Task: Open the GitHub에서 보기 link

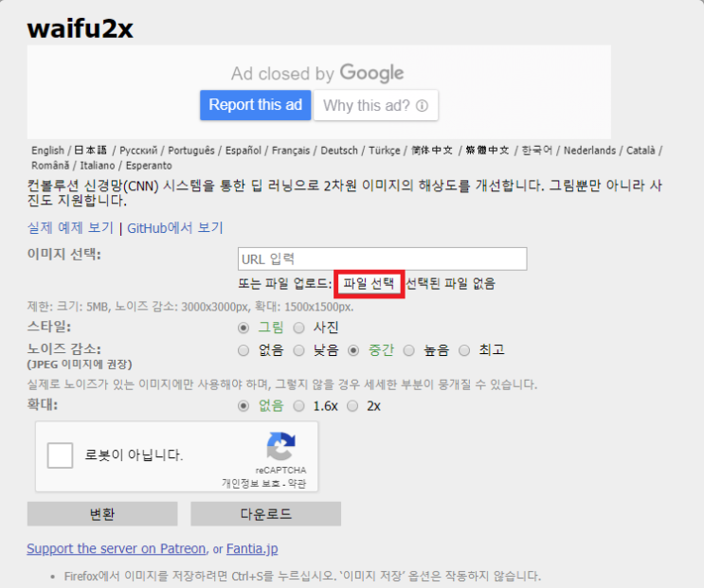Action: (x=175, y=228)
